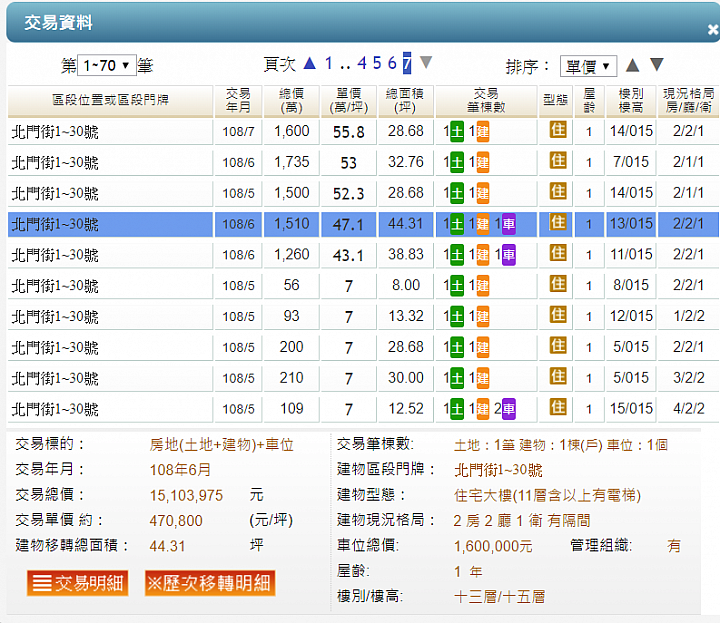Viewport: 720px width, 623px height.
Task: Click column header 樓別樓高
Action: 630,100
